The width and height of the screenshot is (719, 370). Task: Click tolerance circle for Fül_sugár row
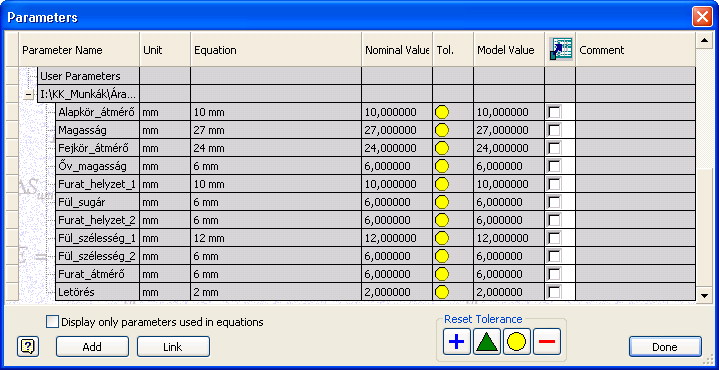442,202
